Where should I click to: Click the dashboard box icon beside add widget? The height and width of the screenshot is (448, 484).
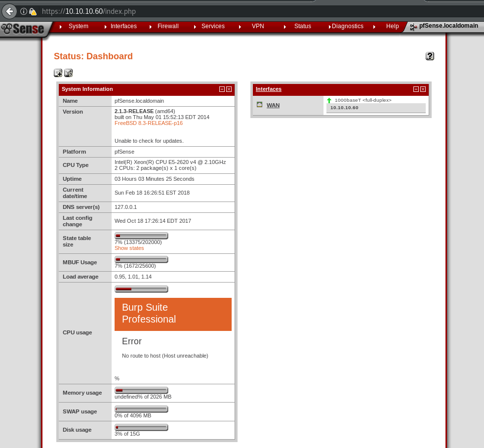point(68,73)
